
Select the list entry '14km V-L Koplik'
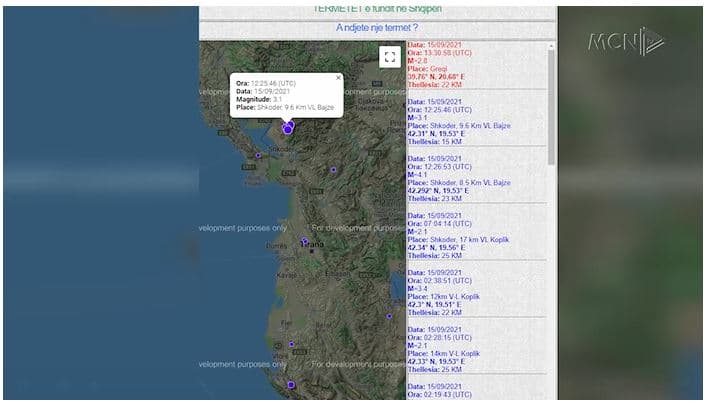[x=476, y=350]
